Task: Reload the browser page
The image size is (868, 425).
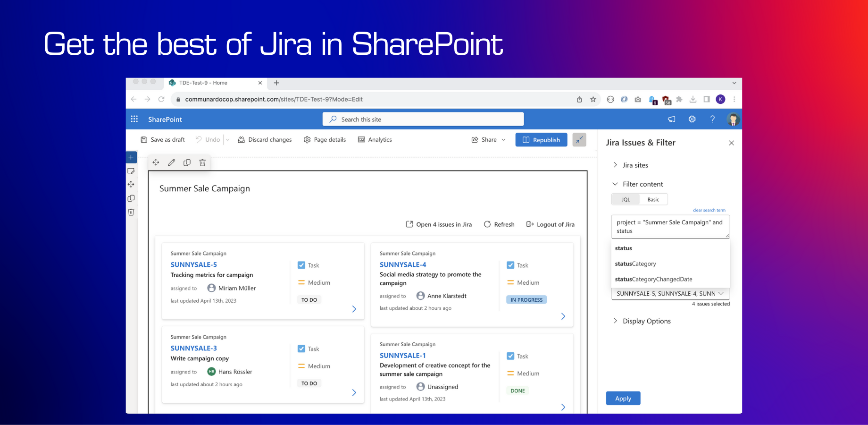Action: pyautogui.click(x=161, y=99)
